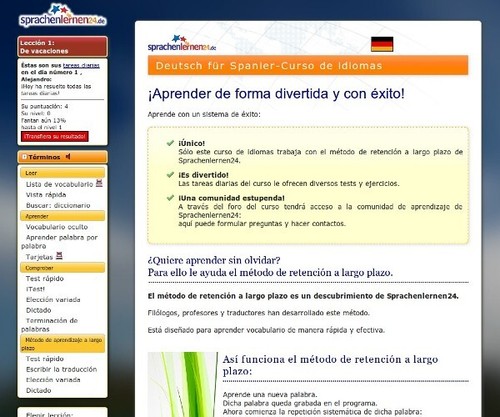Open Test rápido under the long-term method
The width and height of the screenshot is (500, 417).
[45, 359]
